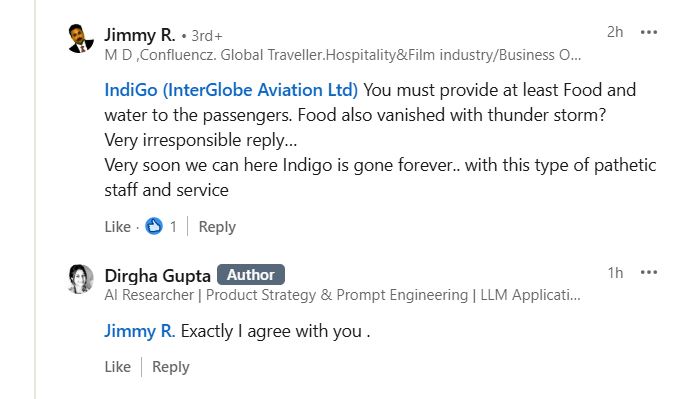Click the Author badge

coord(251,275)
